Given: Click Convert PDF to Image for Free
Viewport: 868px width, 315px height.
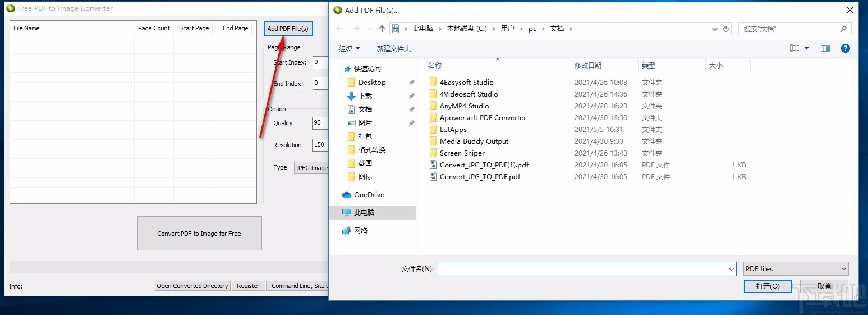Looking at the screenshot, I should click(x=199, y=233).
